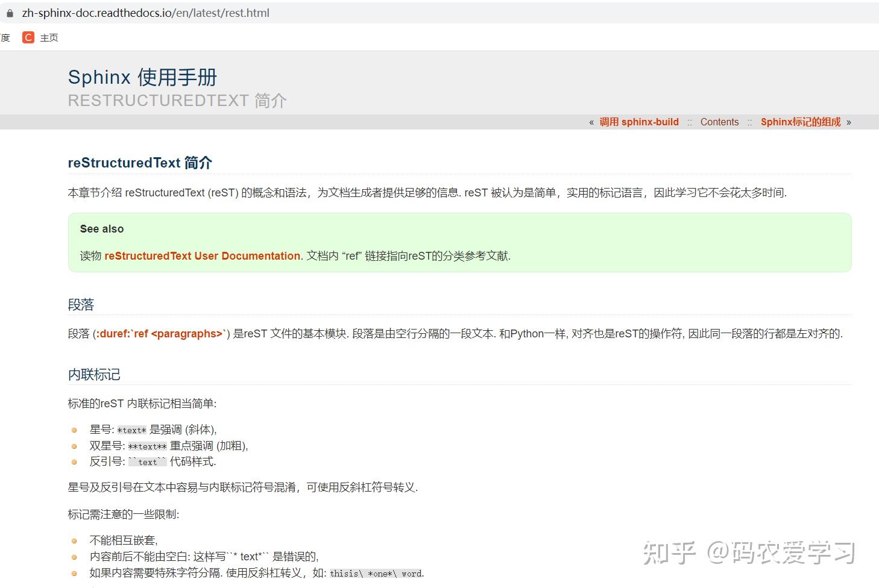Click the bullet icon beside 不能相互嵌套

(x=74, y=540)
